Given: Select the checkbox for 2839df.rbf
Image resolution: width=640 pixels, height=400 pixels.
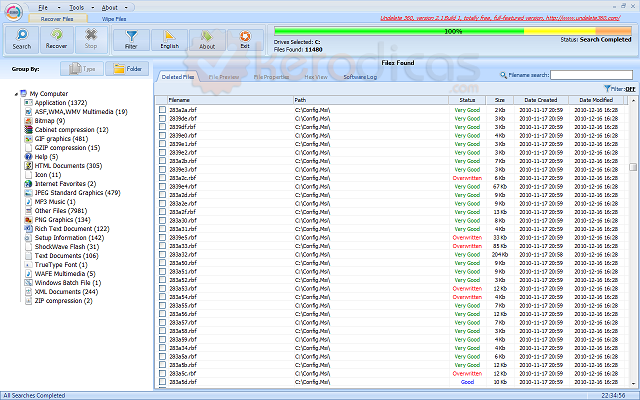Looking at the screenshot, I should coord(163,127).
